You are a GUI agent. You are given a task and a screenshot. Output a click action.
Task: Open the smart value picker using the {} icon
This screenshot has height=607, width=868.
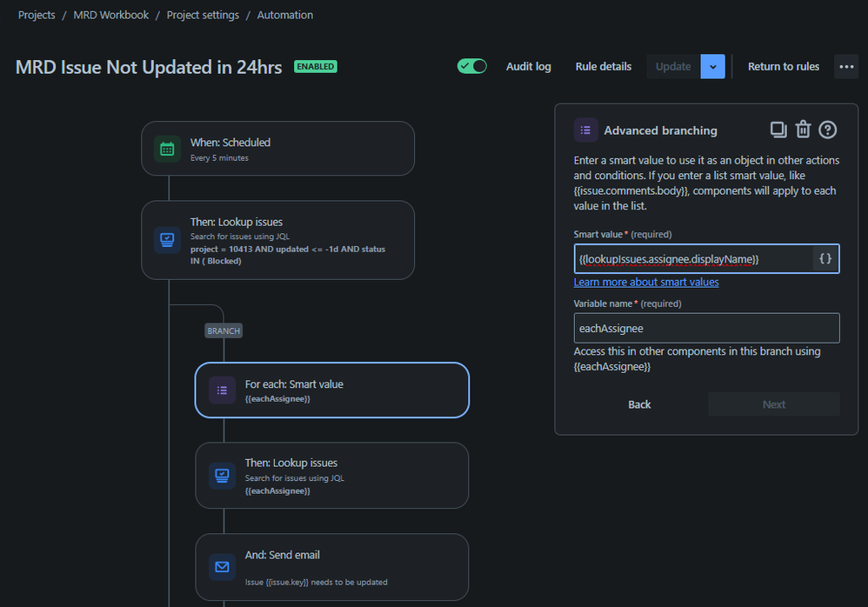825,258
